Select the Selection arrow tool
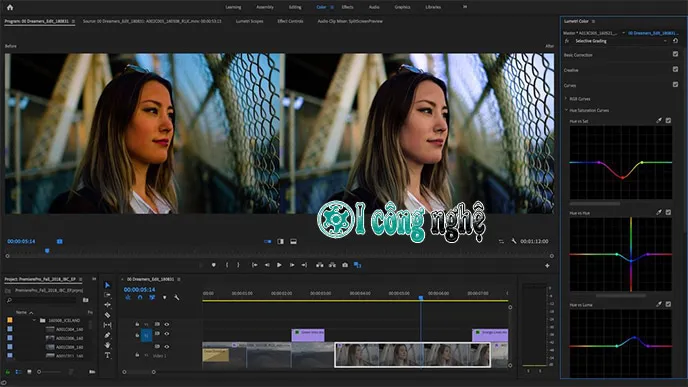This screenshot has height=387, width=688. 108,285
